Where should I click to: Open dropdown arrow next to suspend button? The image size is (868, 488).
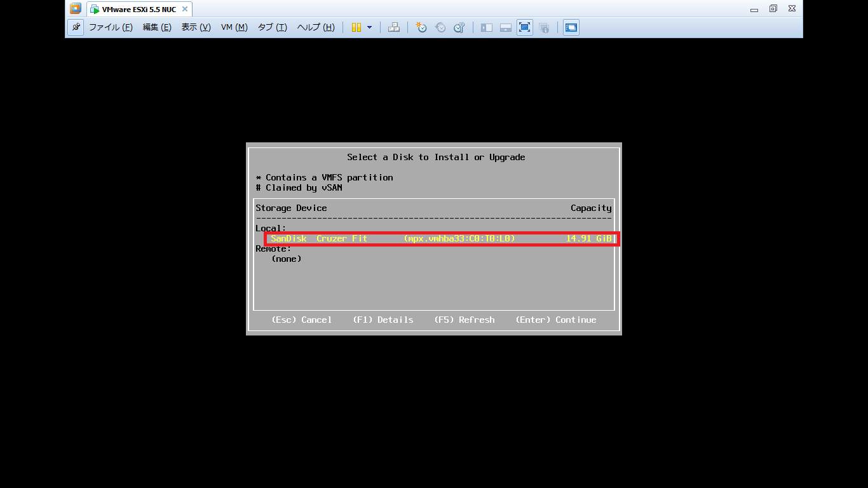(x=369, y=27)
